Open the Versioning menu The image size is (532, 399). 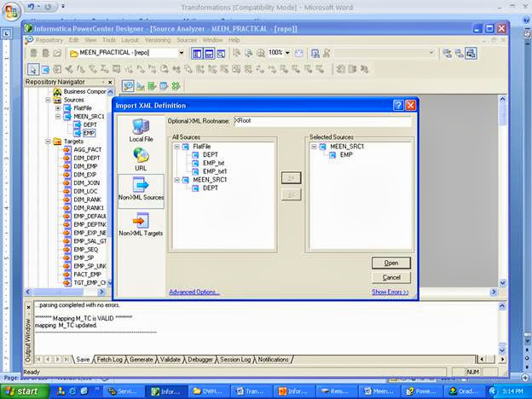point(158,40)
